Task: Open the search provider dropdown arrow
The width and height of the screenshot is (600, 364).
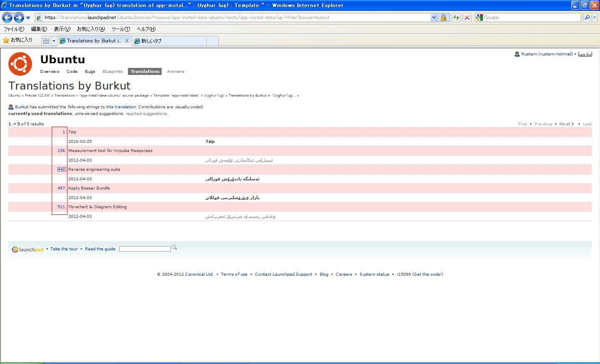Action: click(x=595, y=17)
